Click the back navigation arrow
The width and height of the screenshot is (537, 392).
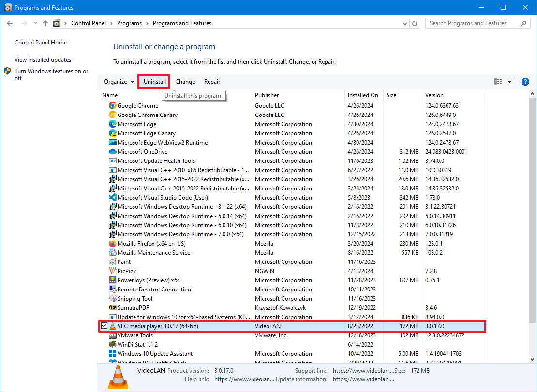tap(10, 23)
